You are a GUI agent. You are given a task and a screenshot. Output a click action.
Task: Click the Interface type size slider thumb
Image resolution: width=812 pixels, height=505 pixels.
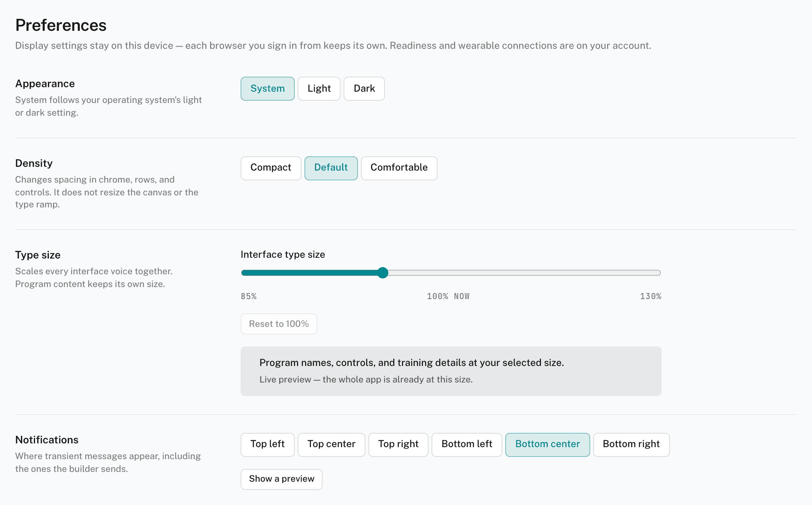pos(383,273)
